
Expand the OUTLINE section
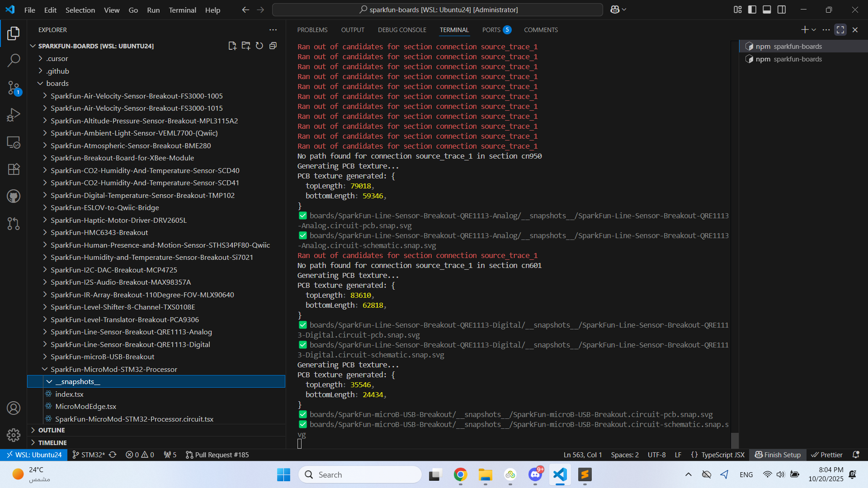point(52,430)
